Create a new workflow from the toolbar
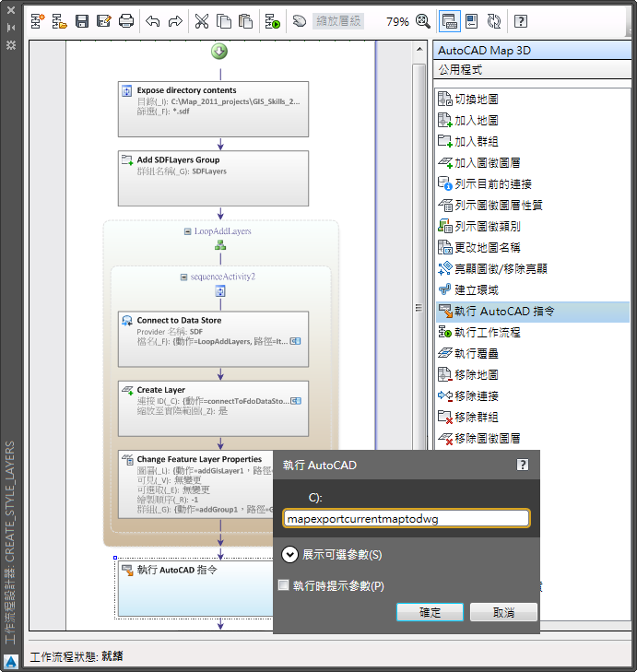This screenshot has width=637, height=672. pyautogui.click(x=38, y=21)
